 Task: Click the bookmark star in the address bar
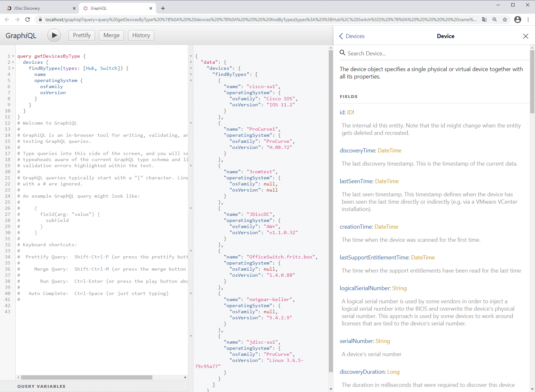pos(505,20)
